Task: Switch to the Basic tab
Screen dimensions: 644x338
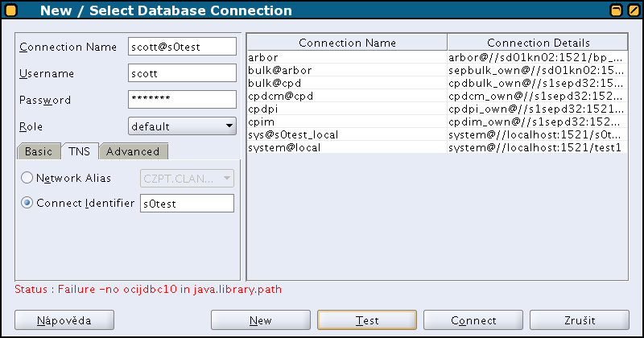Action: (39, 151)
